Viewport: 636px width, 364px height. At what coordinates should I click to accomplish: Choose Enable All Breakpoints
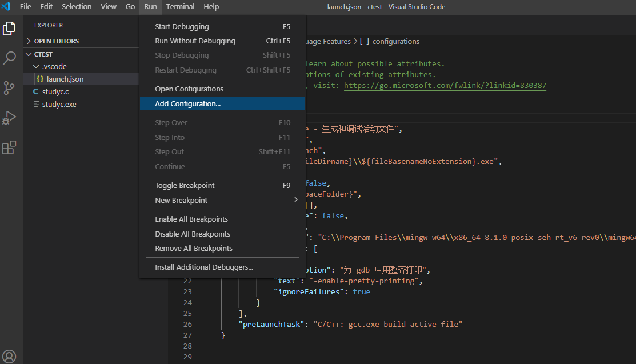[x=222, y=219]
